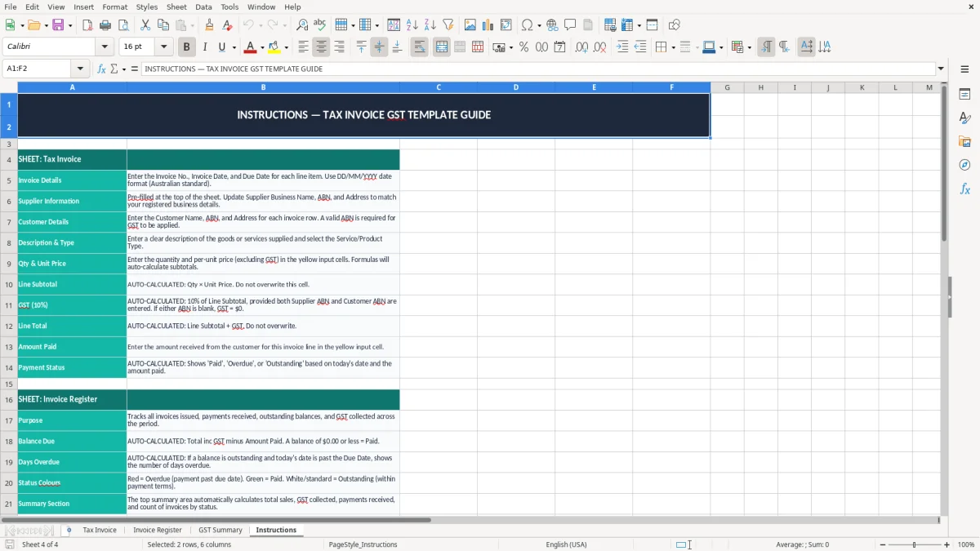Screen dimensions: 980x551
Task: Open the Format menu
Action: click(114, 7)
